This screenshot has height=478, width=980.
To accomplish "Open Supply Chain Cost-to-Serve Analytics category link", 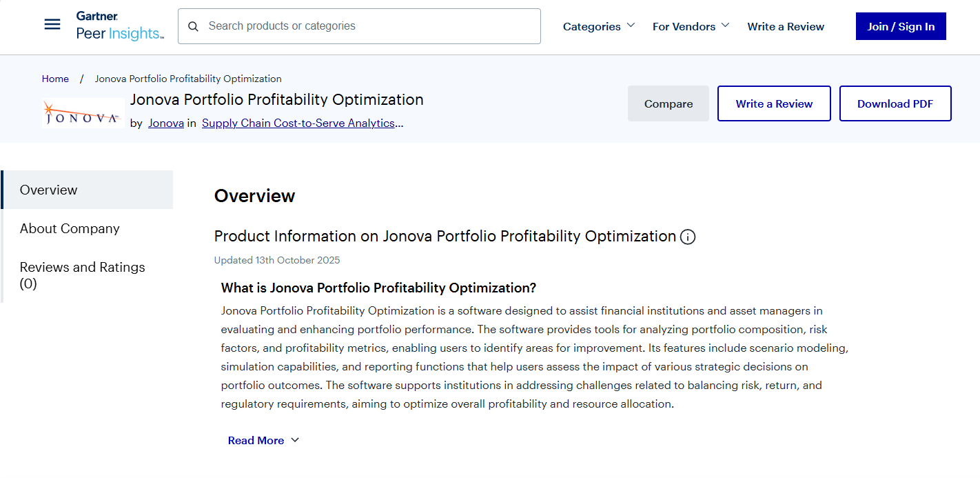I will coord(303,123).
